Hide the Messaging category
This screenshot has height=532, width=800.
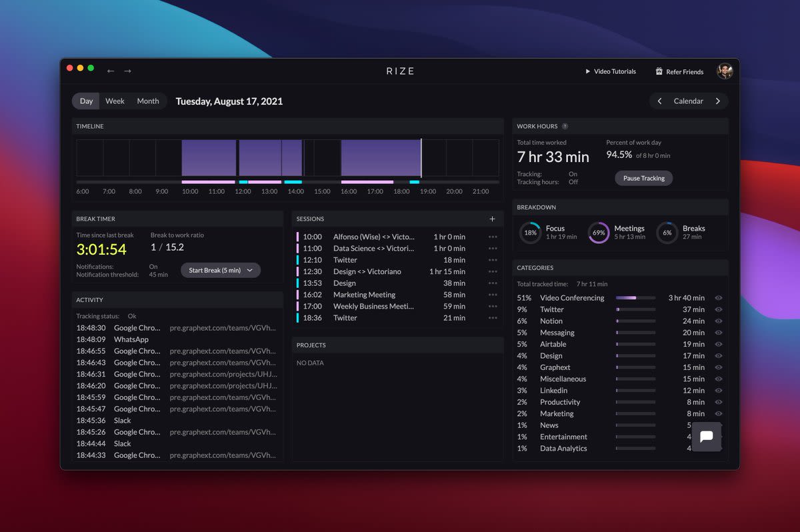719,333
